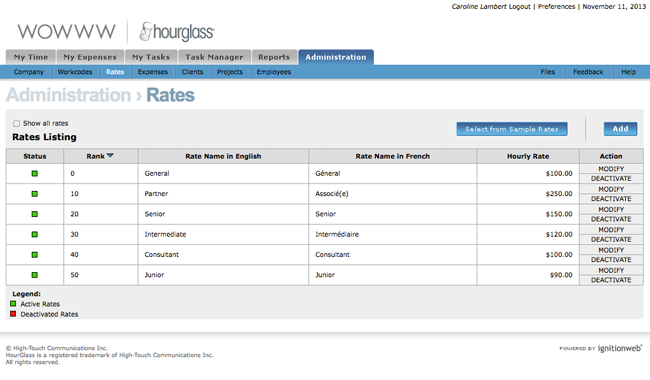The height and width of the screenshot is (380, 650).
Task: Click the Add rate button
Action: click(621, 129)
